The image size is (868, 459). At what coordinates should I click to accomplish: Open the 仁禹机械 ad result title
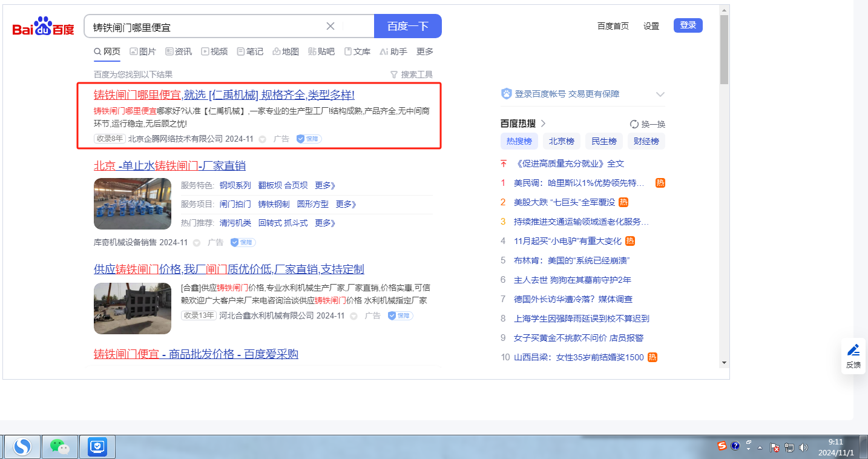(224, 95)
